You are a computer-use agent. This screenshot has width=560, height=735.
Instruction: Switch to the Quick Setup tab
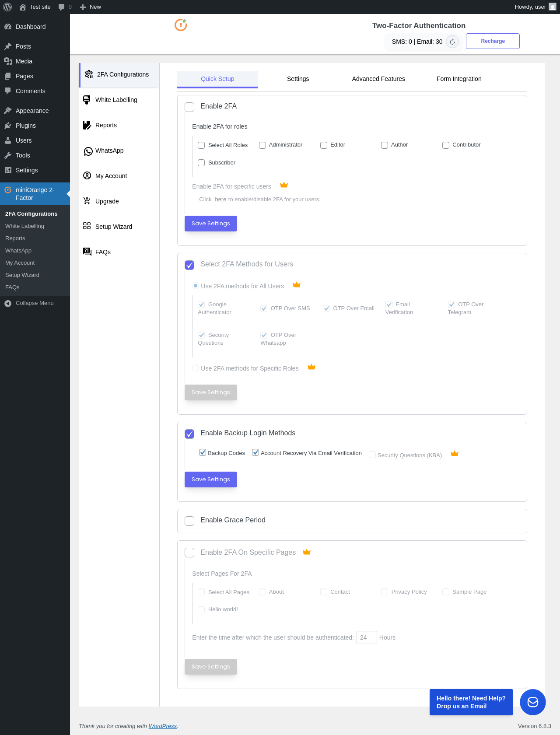pyautogui.click(x=217, y=79)
